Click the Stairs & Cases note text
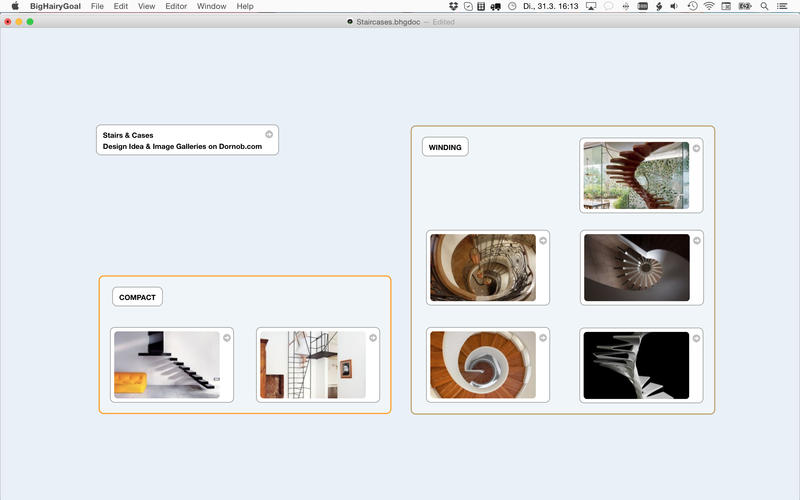Screen dimensions: 800x500 182,140
